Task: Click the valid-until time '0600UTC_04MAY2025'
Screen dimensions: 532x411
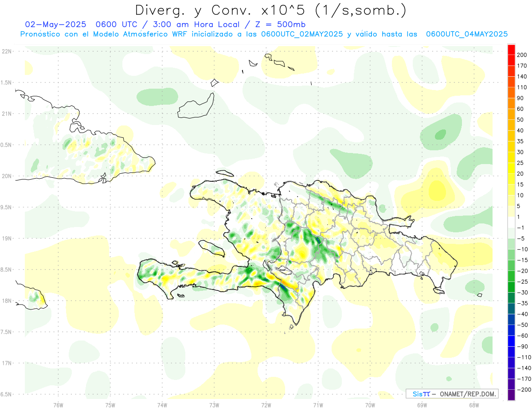Action: coord(466,34)
